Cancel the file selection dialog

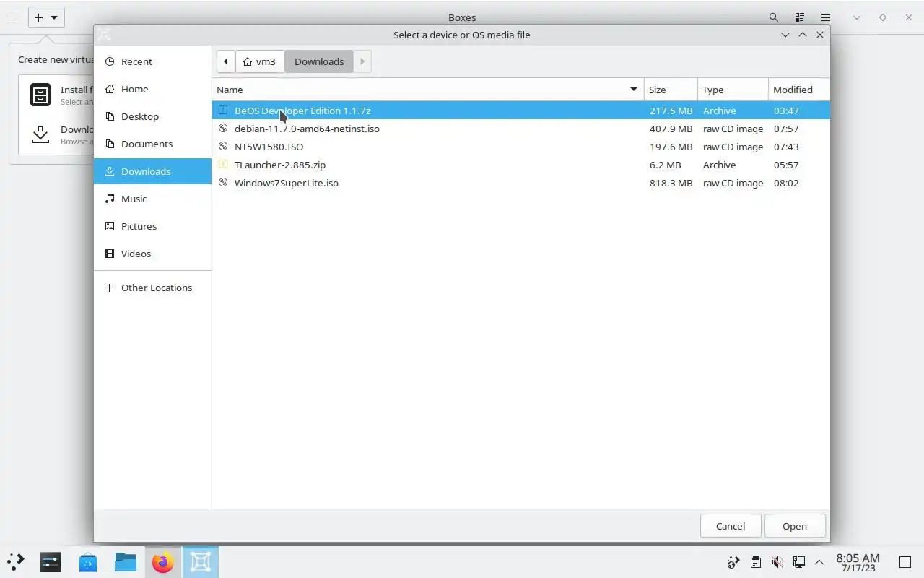(x=731, y=526)
